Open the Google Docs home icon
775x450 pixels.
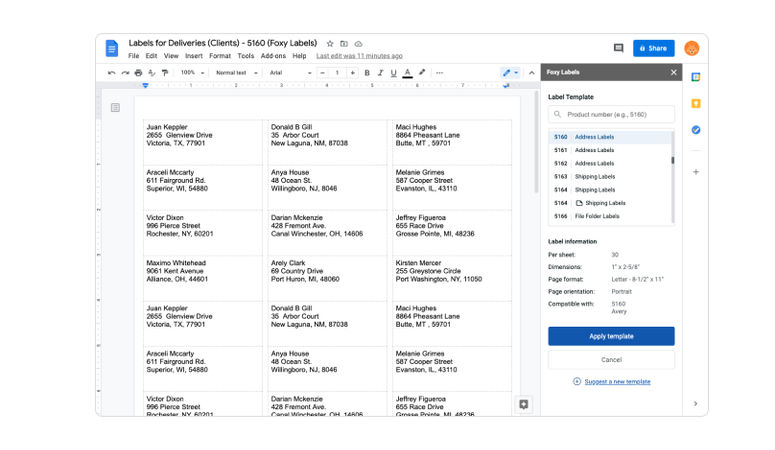[112, 48]
